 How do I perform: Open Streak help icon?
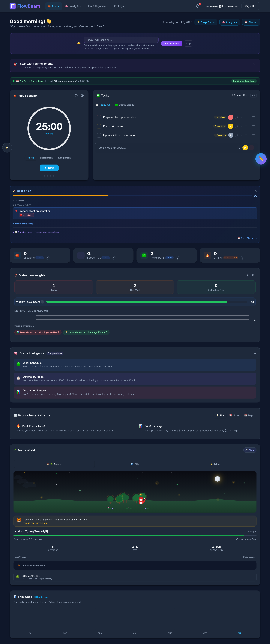point(242,258)
